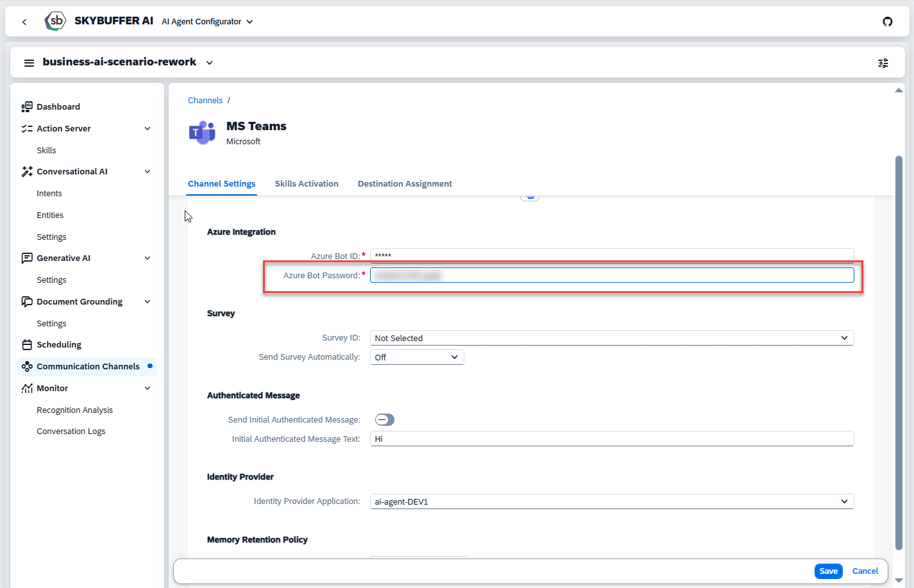
Task: Collapse the Action Server section
Action: click(148, 128)
